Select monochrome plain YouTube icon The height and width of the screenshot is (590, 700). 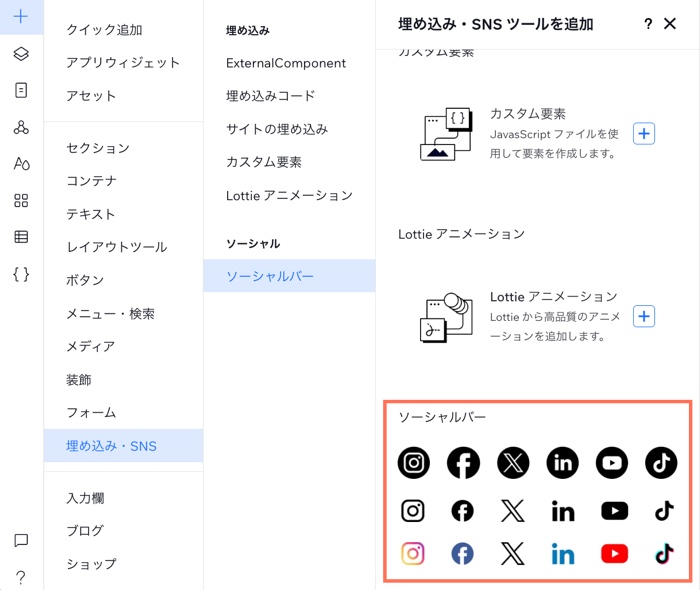click(615, 511)
